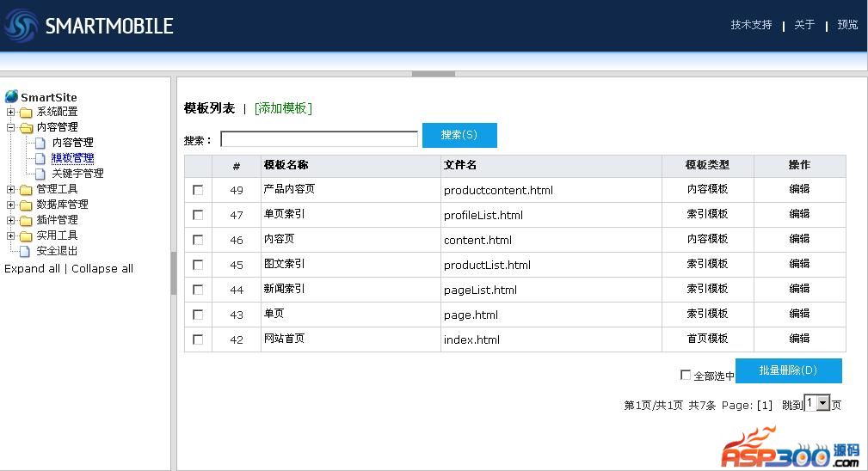Click inside the 搜索 text field
This screenshot has width=868, height=471.
(x=319, y=138)
